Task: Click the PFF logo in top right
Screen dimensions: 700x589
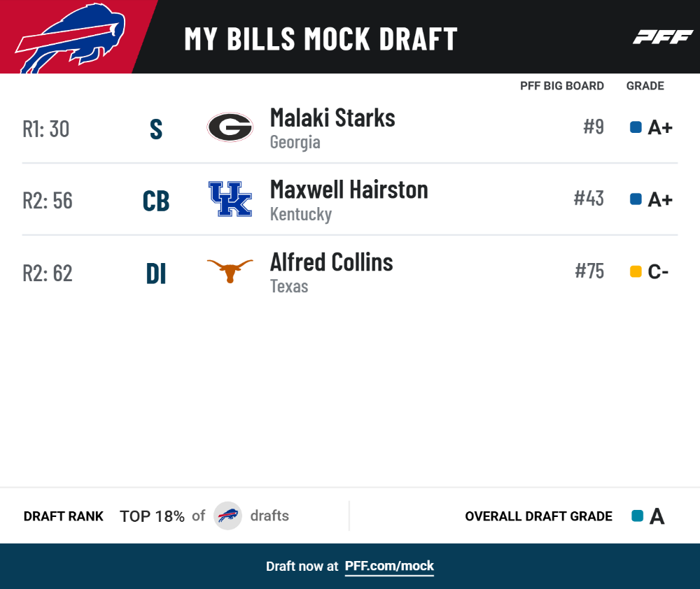Action: click(663, 37)
